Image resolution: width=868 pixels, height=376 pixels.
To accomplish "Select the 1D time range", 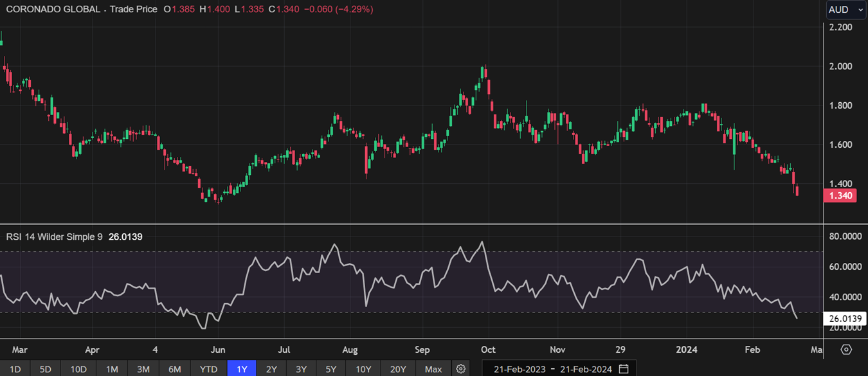I will 15,369.
